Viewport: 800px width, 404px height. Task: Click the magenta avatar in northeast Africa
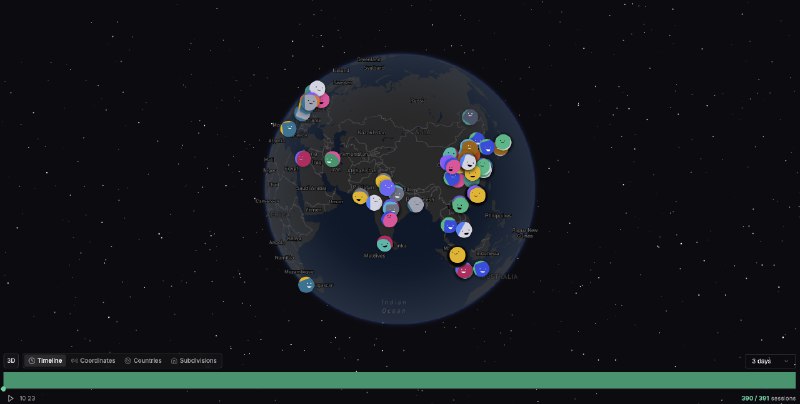[x=303, y=159]
